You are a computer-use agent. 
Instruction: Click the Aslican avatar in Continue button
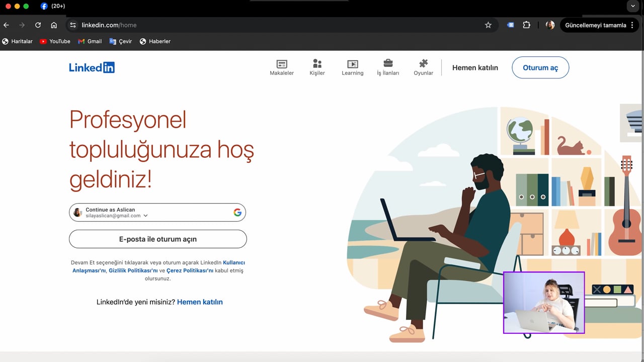[x=77, y=212]
